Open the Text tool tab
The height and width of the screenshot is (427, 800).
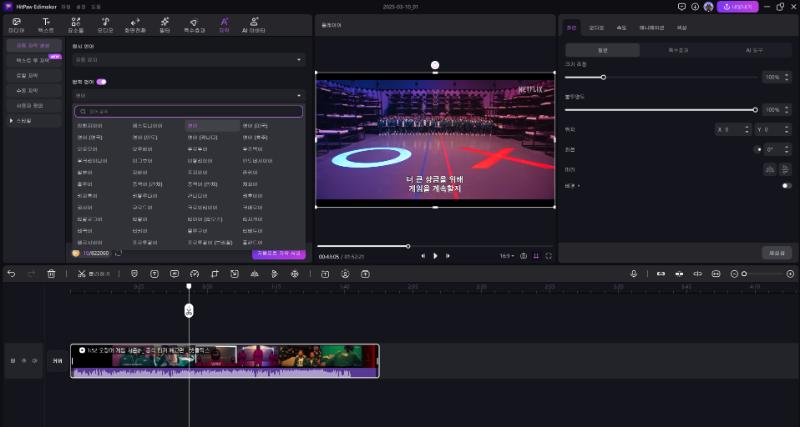[x=46, y=21]
